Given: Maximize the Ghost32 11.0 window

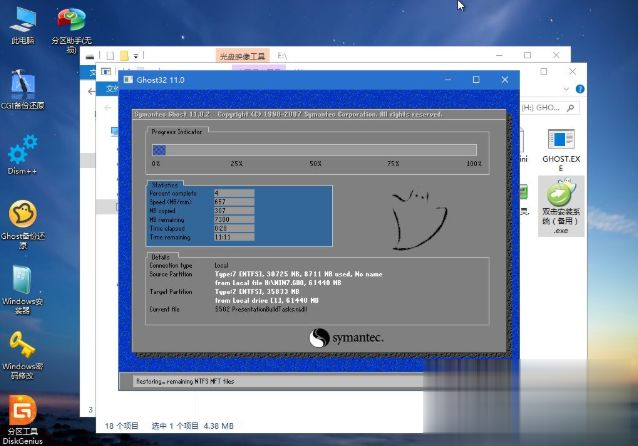Looking at the screenshot, I should click(476, 80).
